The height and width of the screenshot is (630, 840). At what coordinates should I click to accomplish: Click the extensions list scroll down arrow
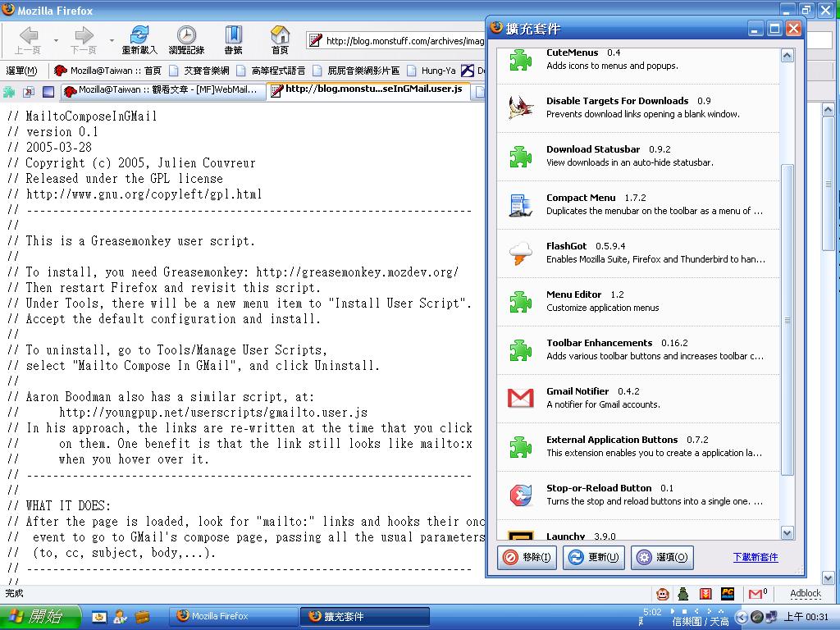(787, 532)
